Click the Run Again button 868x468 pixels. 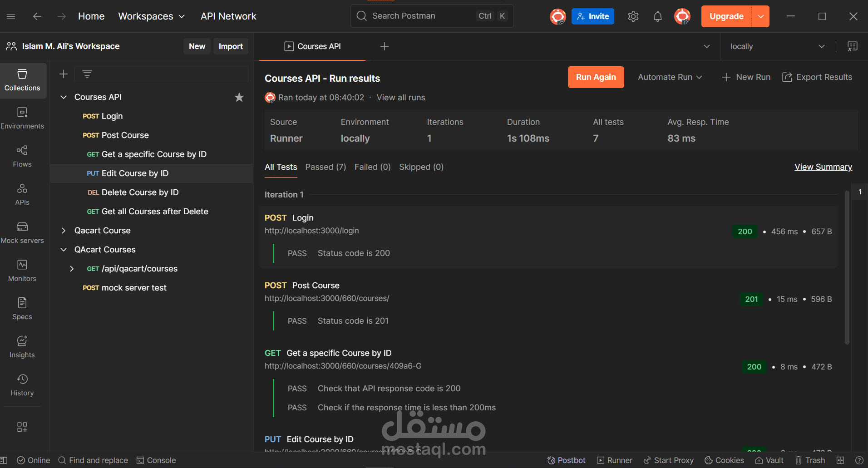[x=596, y=77]
